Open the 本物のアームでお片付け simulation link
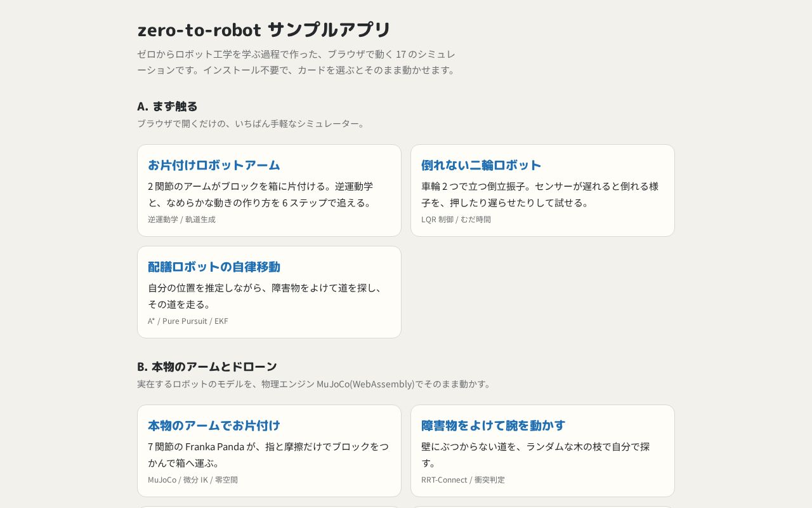Viewport: 812px width, 508px height. tap(214, 425)
